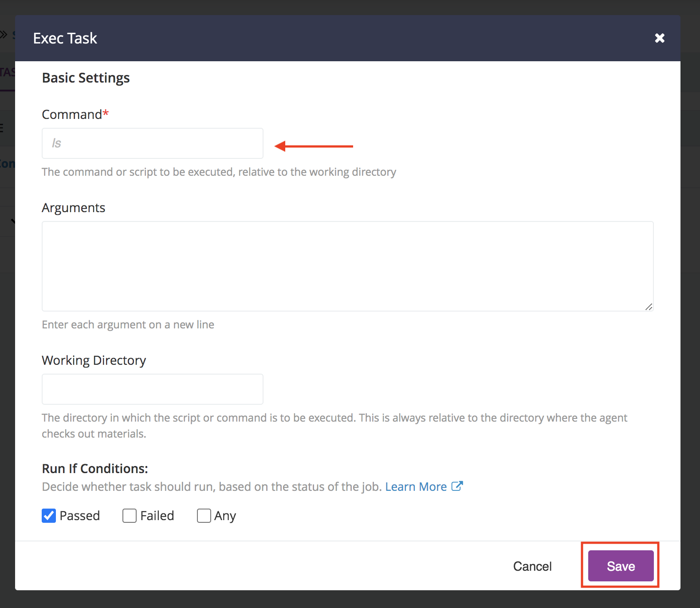This screenshot has height=608, width=700.
Task: Enable the Failed run condition checkbox
Action: (x=130, y=516)
